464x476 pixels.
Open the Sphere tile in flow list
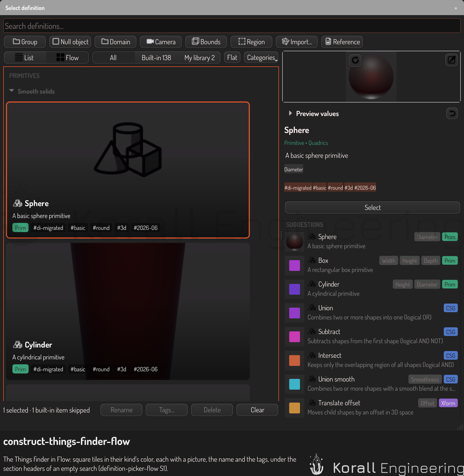128,170
